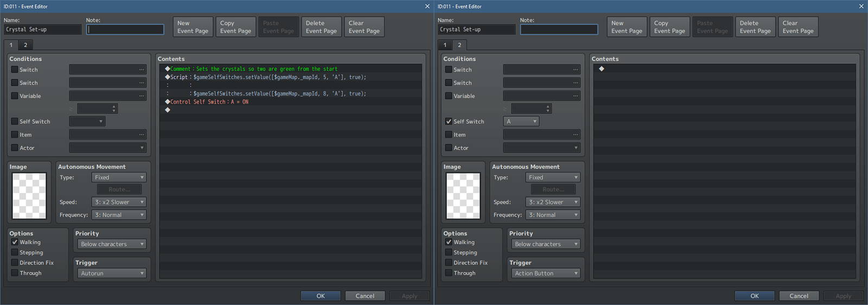Click Copy Event Page in right window
Screen dimensions: 868x305
[x=669, y=27]
